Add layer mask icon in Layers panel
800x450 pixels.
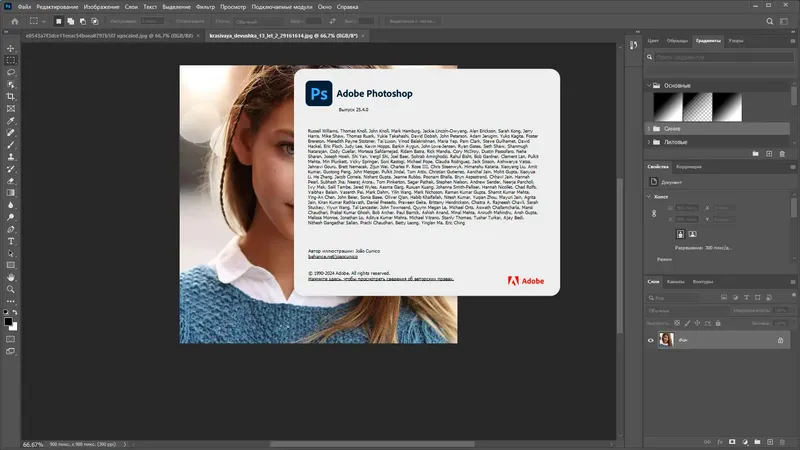732,442
